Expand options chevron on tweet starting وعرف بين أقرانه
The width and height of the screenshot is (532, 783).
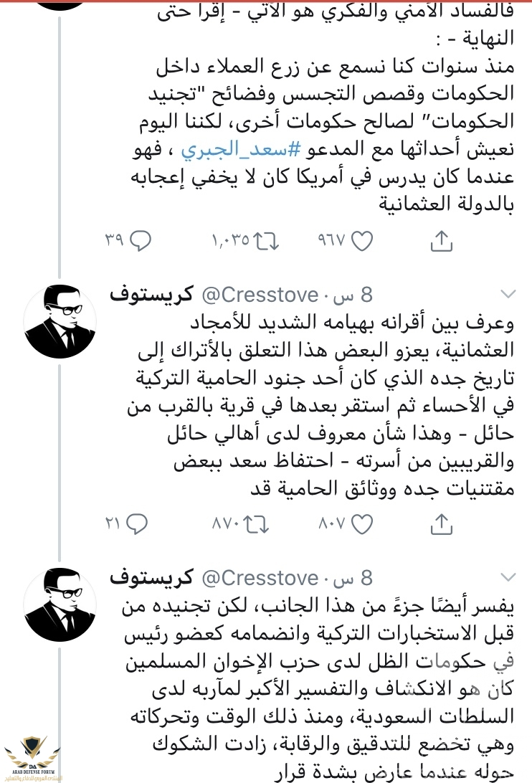click(507, 293)
